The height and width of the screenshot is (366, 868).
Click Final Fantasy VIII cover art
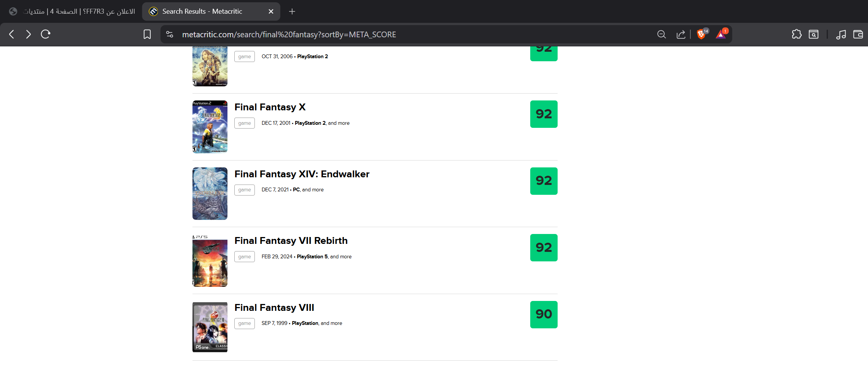click(x=210, y=327)
